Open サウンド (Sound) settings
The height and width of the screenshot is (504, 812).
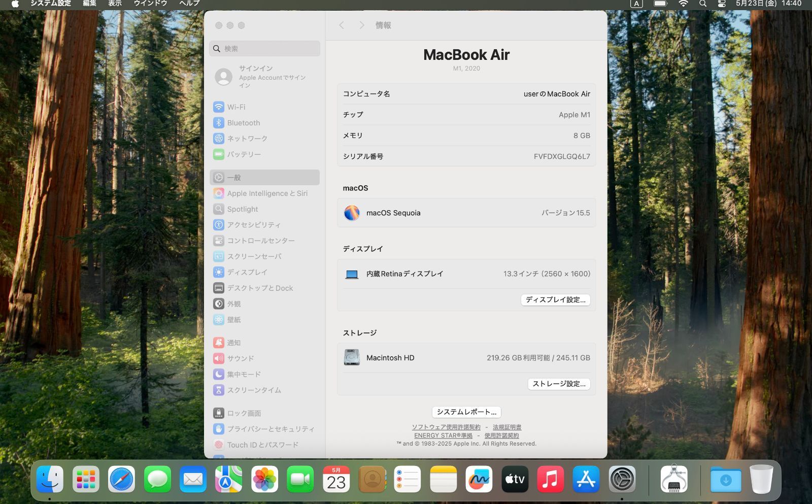[264, 358]
